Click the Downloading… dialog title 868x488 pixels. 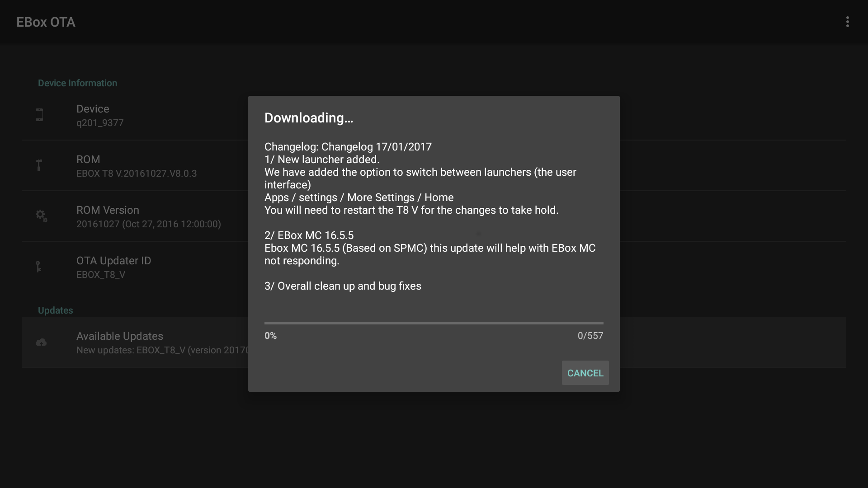point(309,118)
